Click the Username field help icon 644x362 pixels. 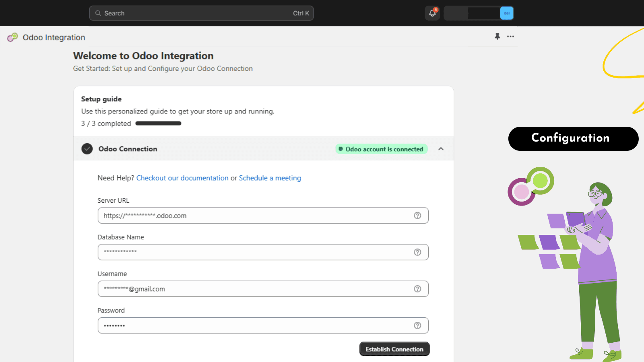pyautogui.click(x=417, y=289)
